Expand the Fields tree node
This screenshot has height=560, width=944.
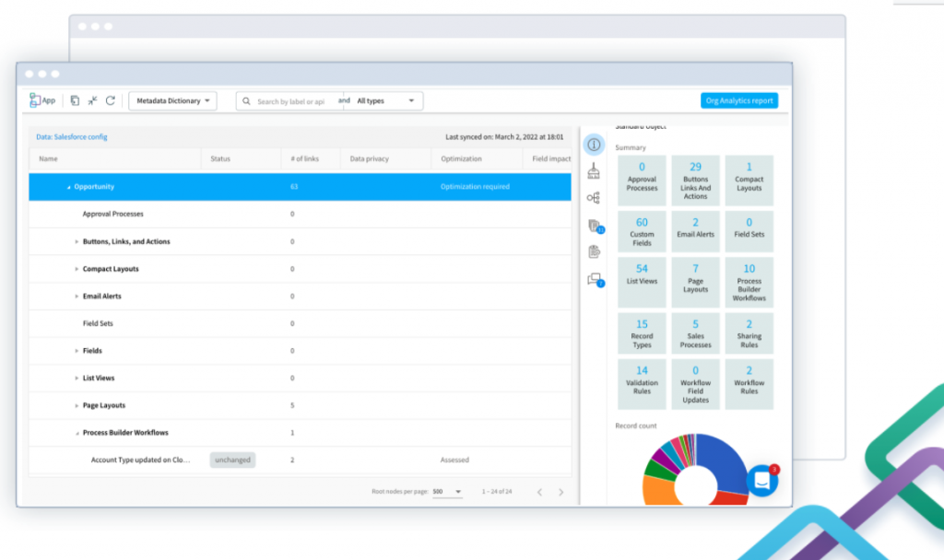coord(77,351)
